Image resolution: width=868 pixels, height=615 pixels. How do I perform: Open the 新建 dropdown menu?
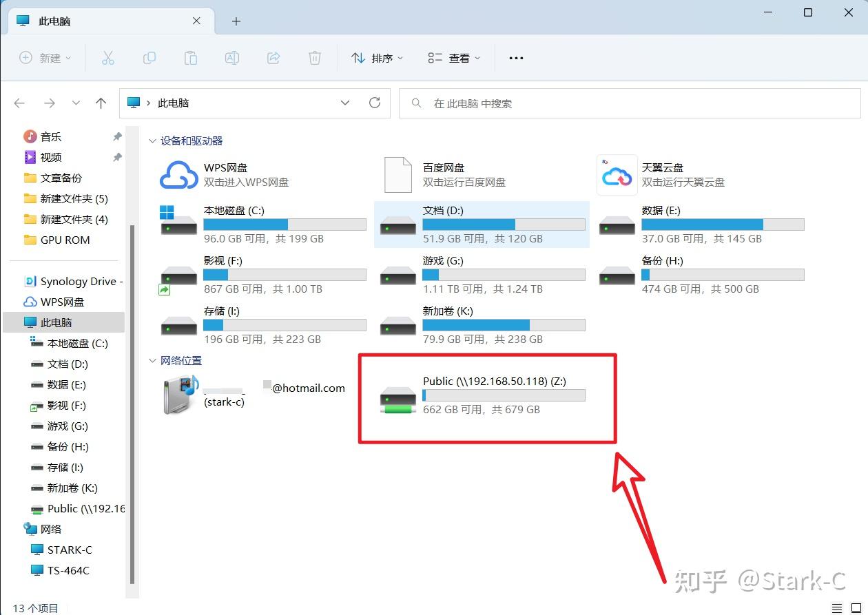pyautogui.click(x=45, y=58)
